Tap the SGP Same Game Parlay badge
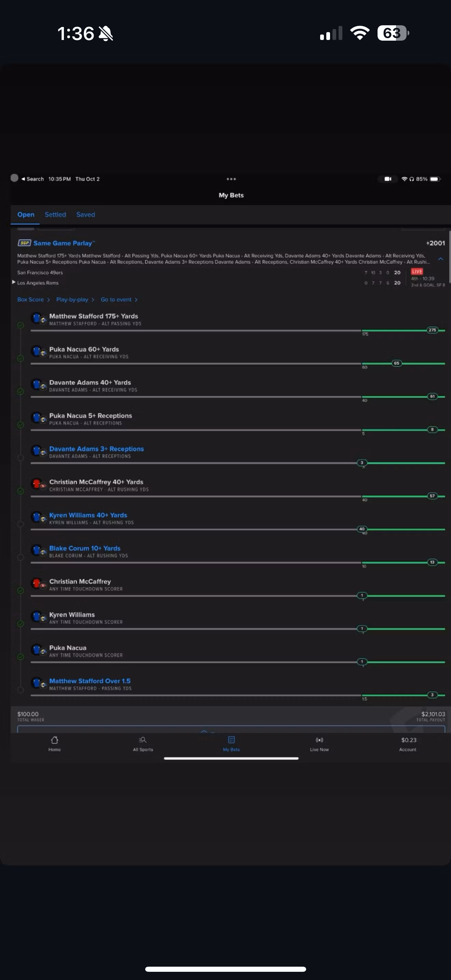The width and height of the screenshot is (451, 980). coord(24,243)
